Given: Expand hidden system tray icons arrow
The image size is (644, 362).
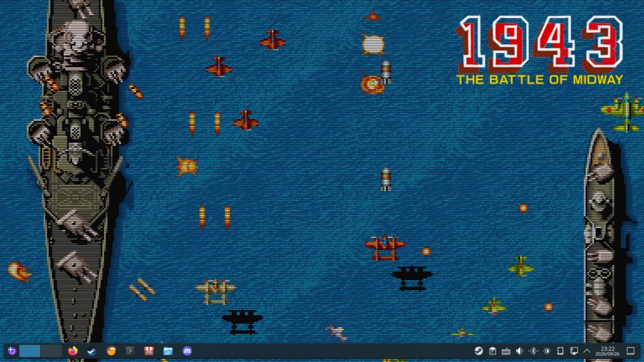Looking at the screenshot, I should pyautogui.click(x=587, y=351).
